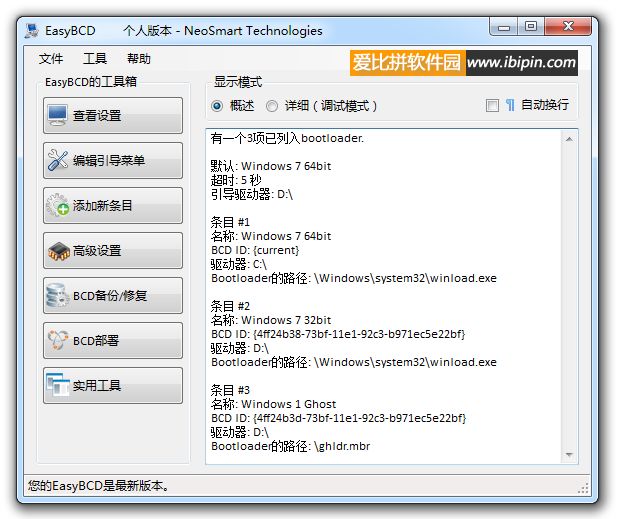This screenshot has width=617, height=519.
Task: Click the gear-plus icon on 添加新条目 button
Action: click(57, 205)
